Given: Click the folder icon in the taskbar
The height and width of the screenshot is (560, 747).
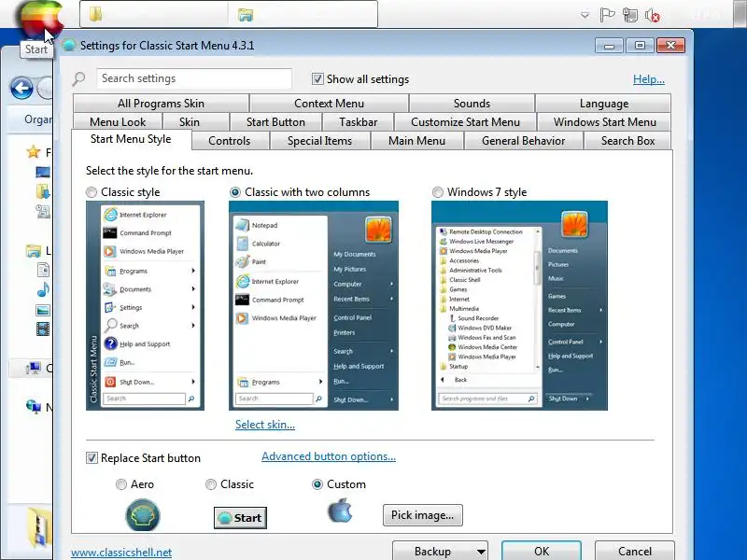Looking at the screenshot, I should point(96,14).
